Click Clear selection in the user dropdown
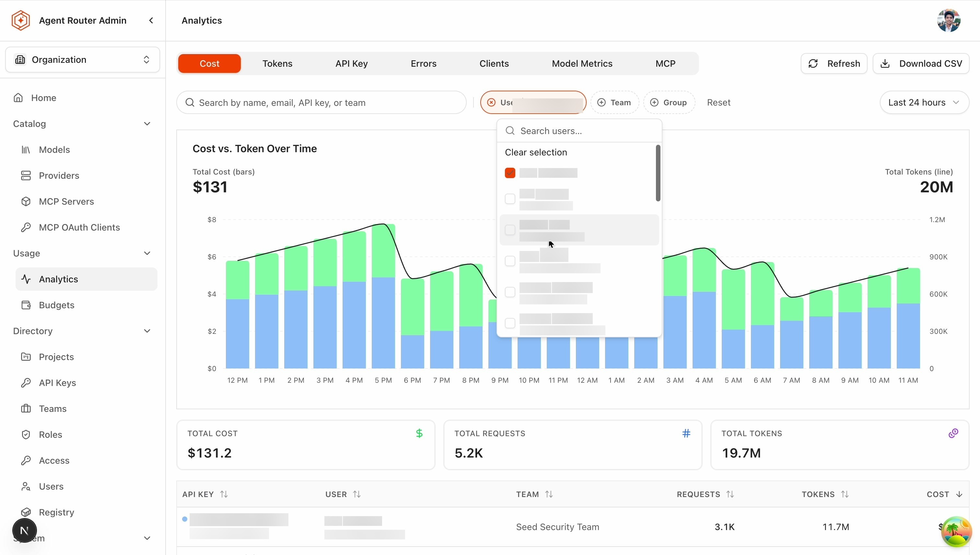980x555 pixels. [x=536, y=152]
